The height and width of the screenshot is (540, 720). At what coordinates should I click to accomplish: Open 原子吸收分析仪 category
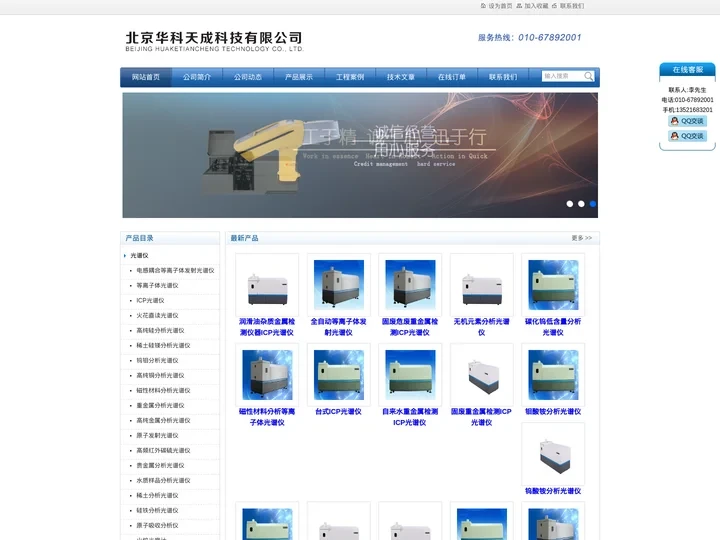(158, 526)
